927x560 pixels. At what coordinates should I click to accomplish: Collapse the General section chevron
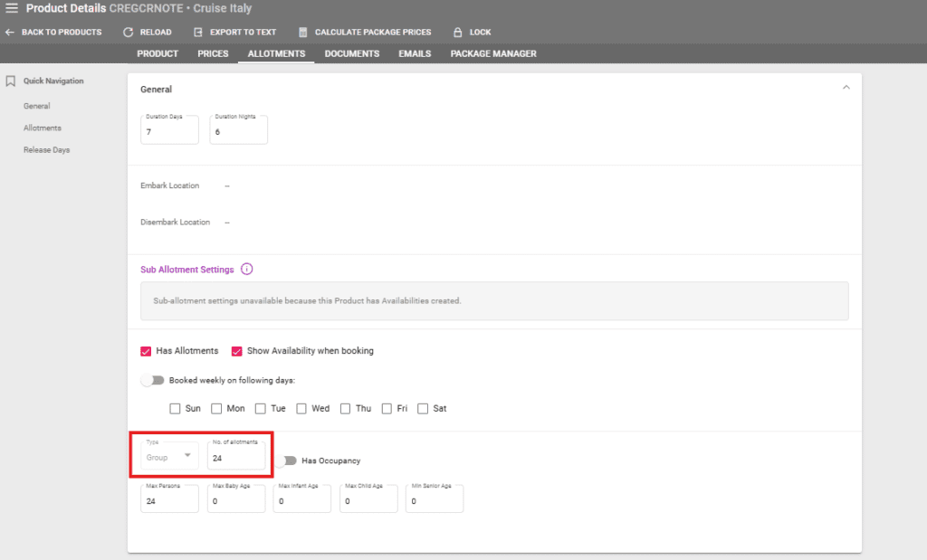pyautogui.click(x=846, y=88)
